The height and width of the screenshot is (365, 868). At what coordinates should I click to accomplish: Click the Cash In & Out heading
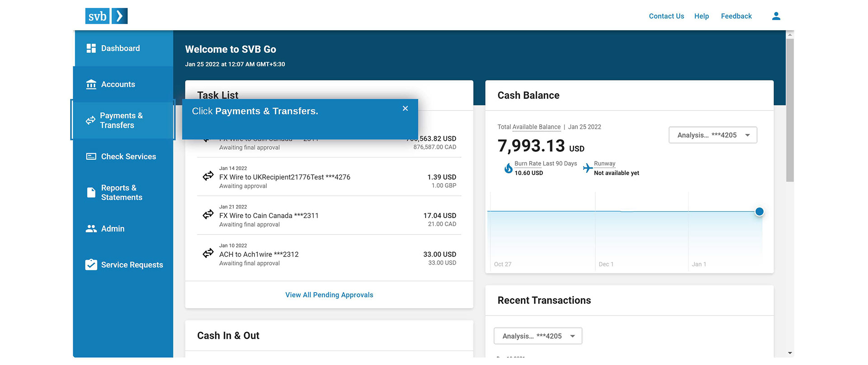pyautogui.click(x=228, y=336)
